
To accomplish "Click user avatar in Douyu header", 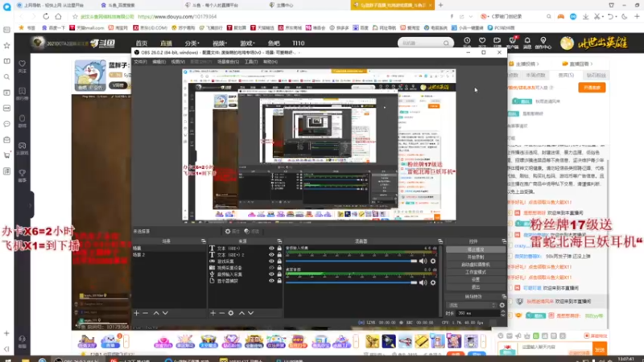I will tap(568, 43).
